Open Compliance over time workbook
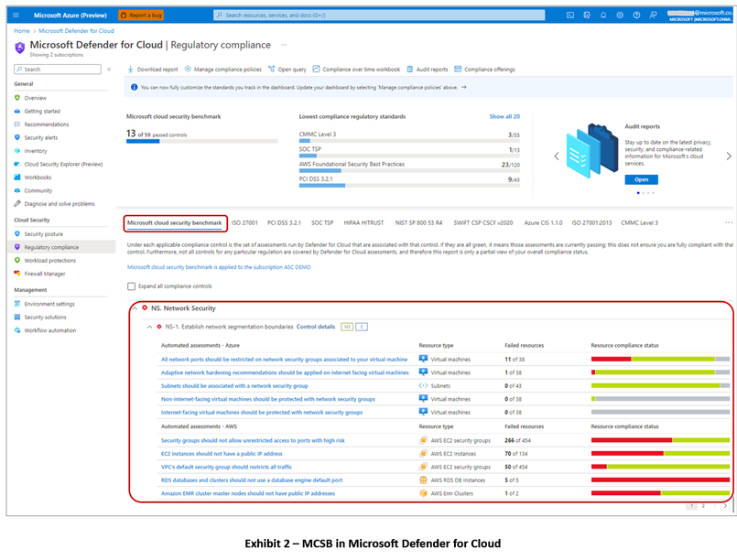737x560 pixels. [357, 69]
